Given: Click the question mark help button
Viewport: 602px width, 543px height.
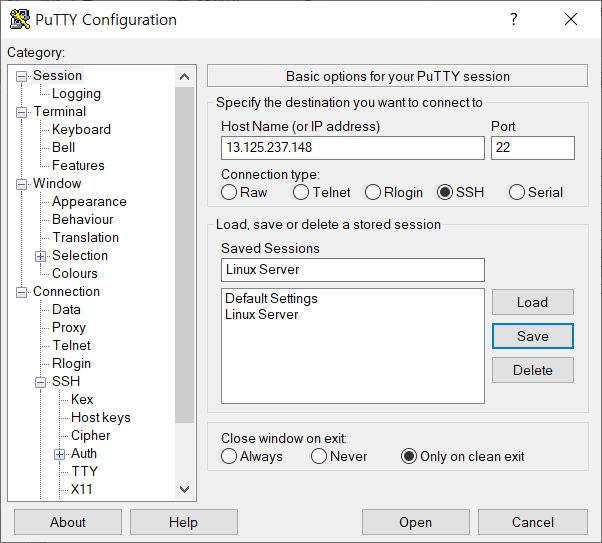Looking at the screenshot, I should click(514, 19).
